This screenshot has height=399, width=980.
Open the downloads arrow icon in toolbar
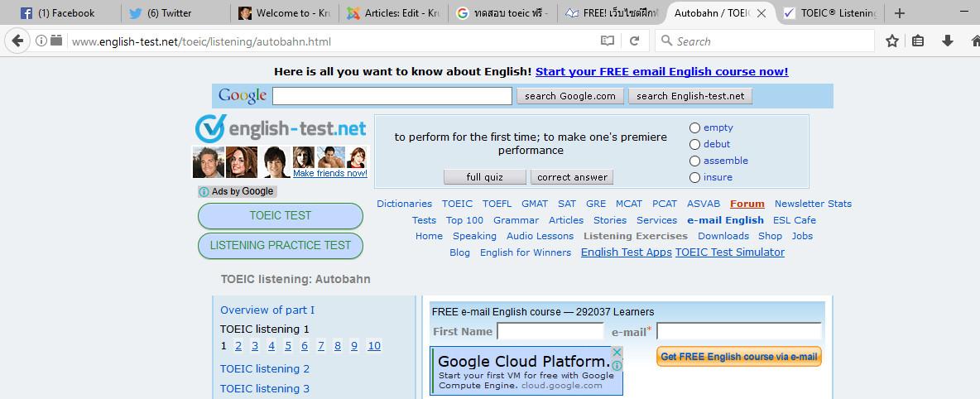[x=948, y=41]
